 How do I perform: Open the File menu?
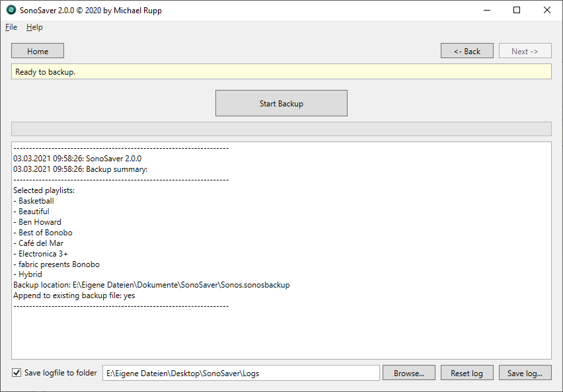[11, 27]
